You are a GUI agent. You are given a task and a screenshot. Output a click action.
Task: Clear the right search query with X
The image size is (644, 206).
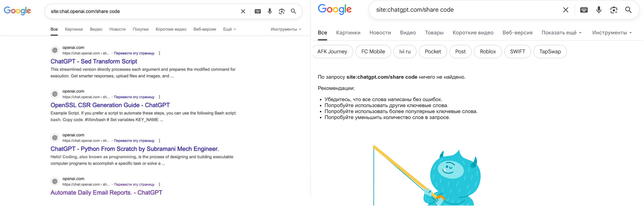pyautogui.click(x=566, y=10)
